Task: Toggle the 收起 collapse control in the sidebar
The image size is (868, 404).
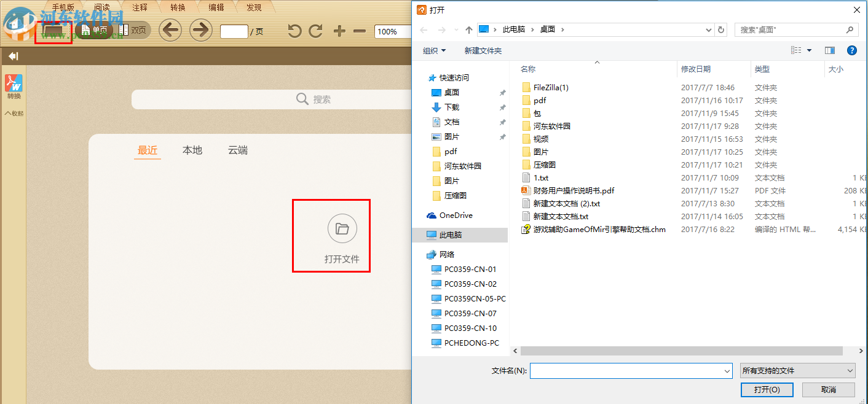Action: [x=14, y=113]
